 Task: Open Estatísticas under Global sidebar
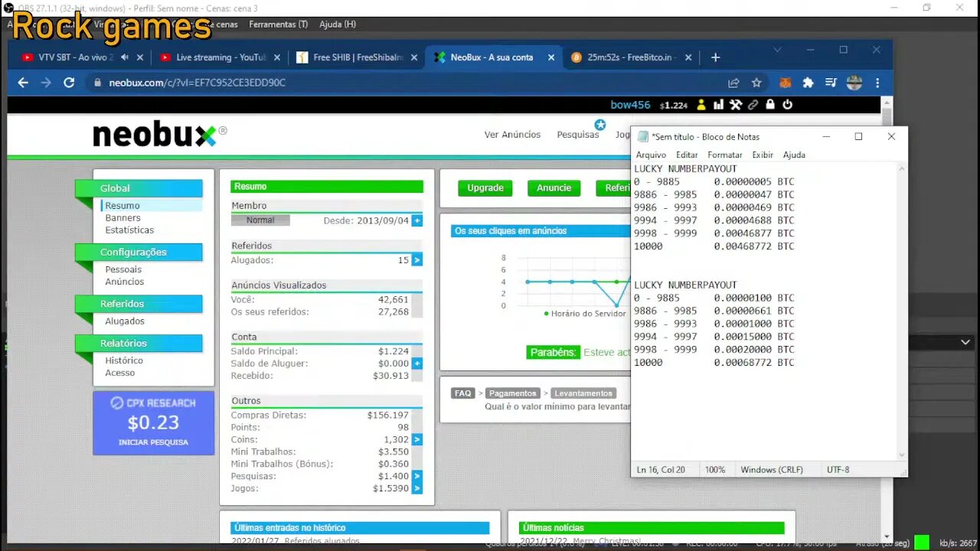129,230
